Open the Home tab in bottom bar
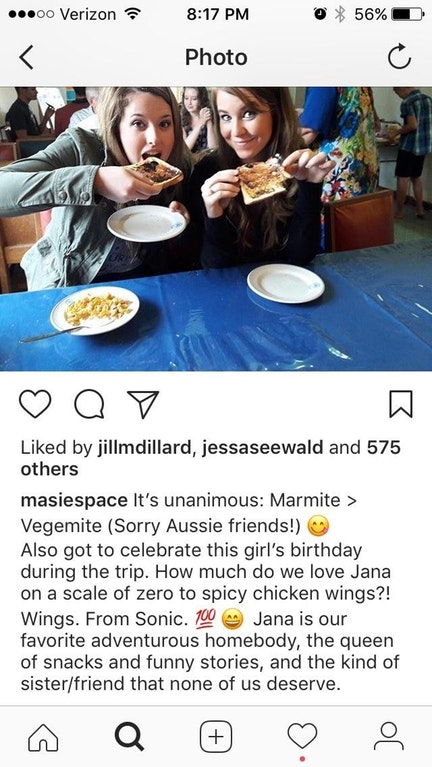Viewport: 432px width, 767px height. tap(43, 736)
